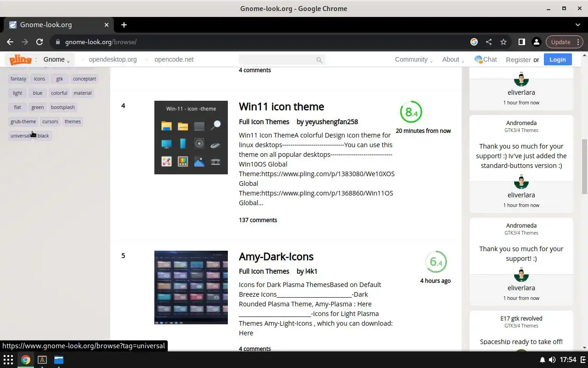Open E17 gtk revolved comment title

tap(521, 318)
